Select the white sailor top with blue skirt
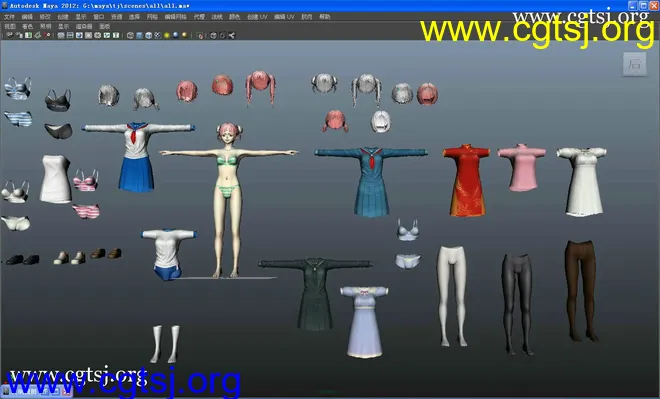Viewport: 660px width, 399px height. click(137, 157)
